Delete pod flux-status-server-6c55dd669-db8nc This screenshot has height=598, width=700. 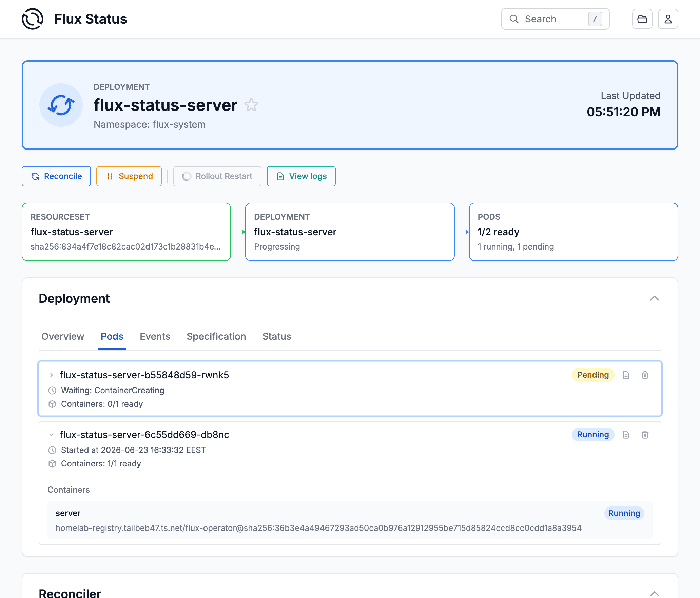[645, 435]
